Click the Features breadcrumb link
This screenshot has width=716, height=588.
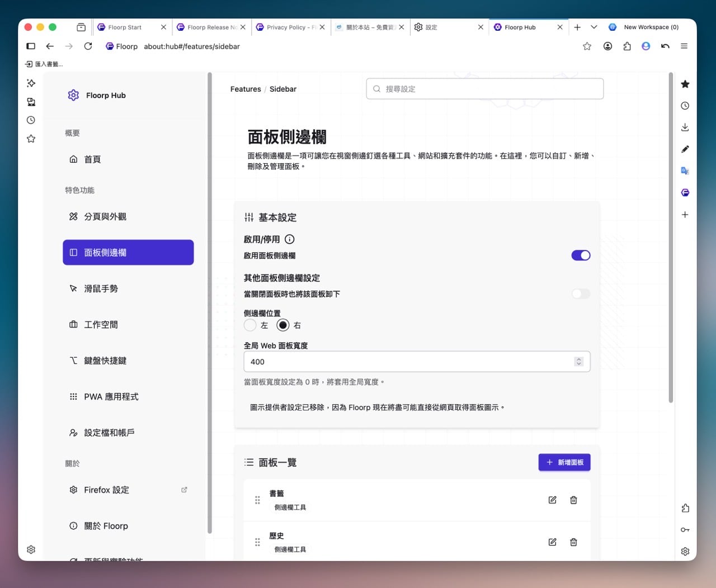246,89
